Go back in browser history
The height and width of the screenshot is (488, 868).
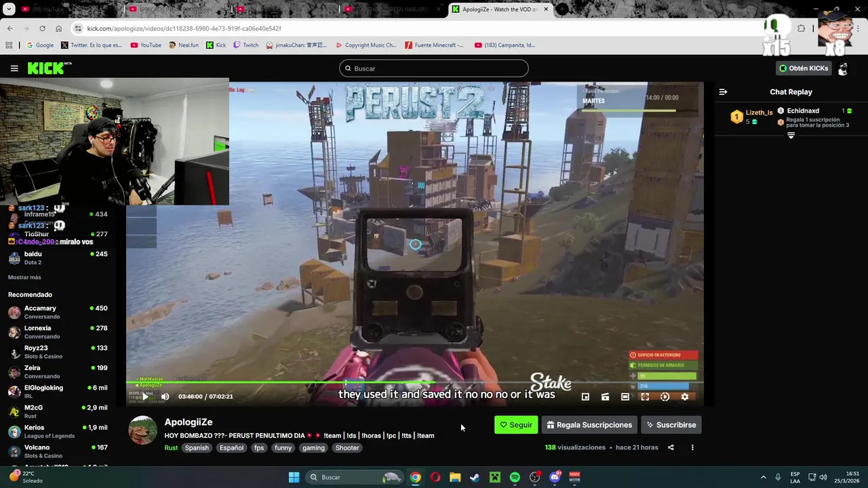tap(9, 28)
